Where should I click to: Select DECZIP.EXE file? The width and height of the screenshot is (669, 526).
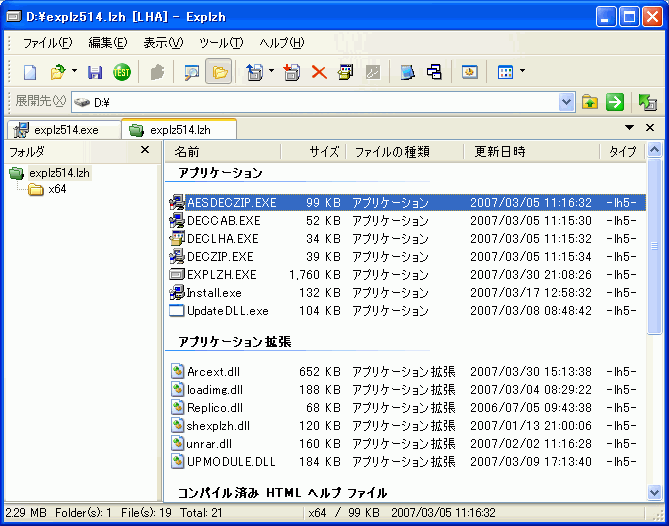pyautogui.click(x=220, y=256)
